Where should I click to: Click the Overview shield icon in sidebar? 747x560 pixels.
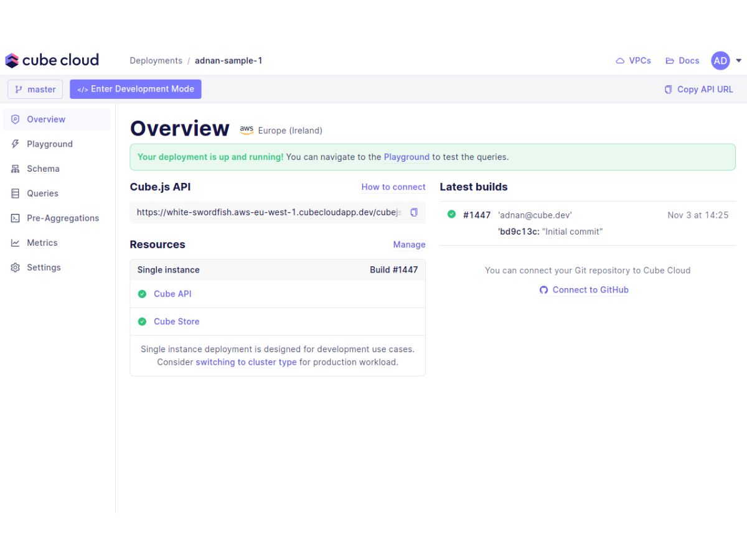pos(16,119)
